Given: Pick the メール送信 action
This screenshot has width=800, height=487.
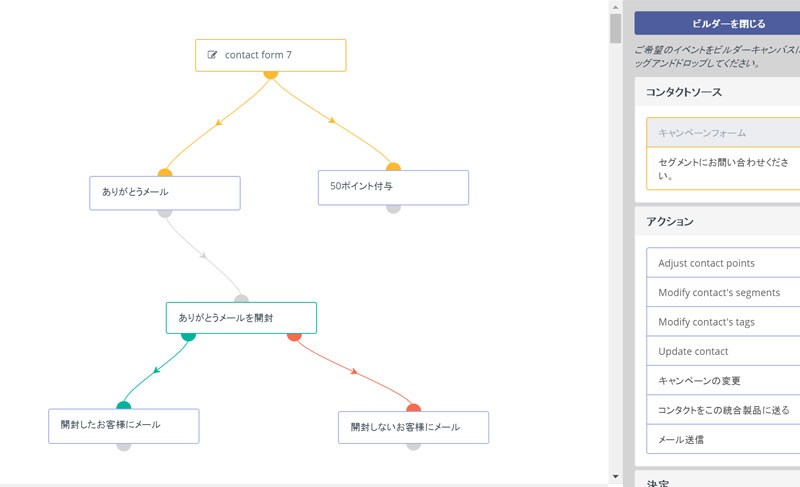Looking at the screenshot, I should pyautogui.click(x=723, y=439).
